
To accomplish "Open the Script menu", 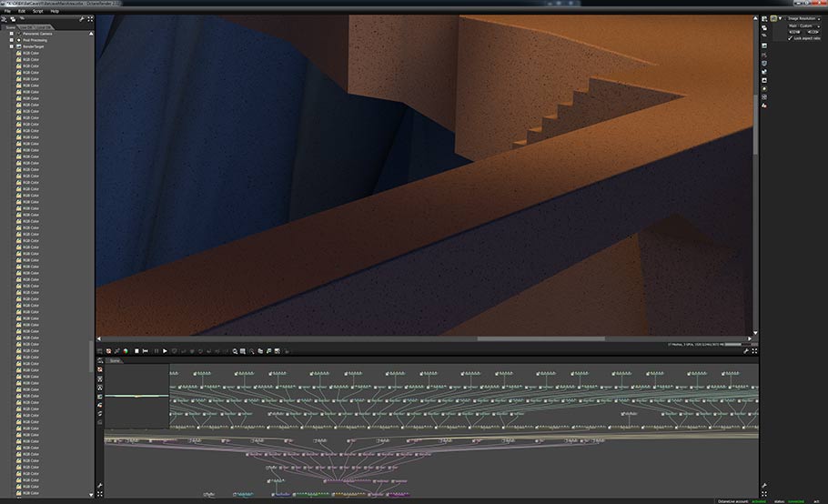I will (38, 11).
